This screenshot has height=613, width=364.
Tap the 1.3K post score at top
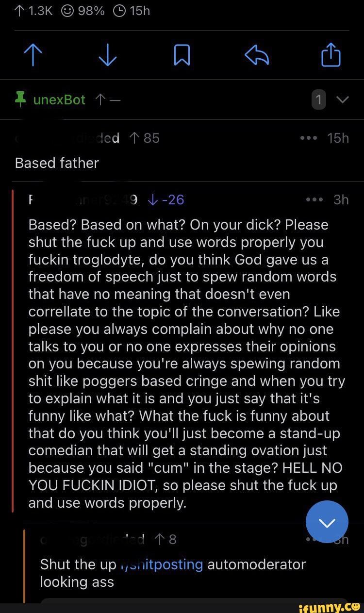(33, 11)
